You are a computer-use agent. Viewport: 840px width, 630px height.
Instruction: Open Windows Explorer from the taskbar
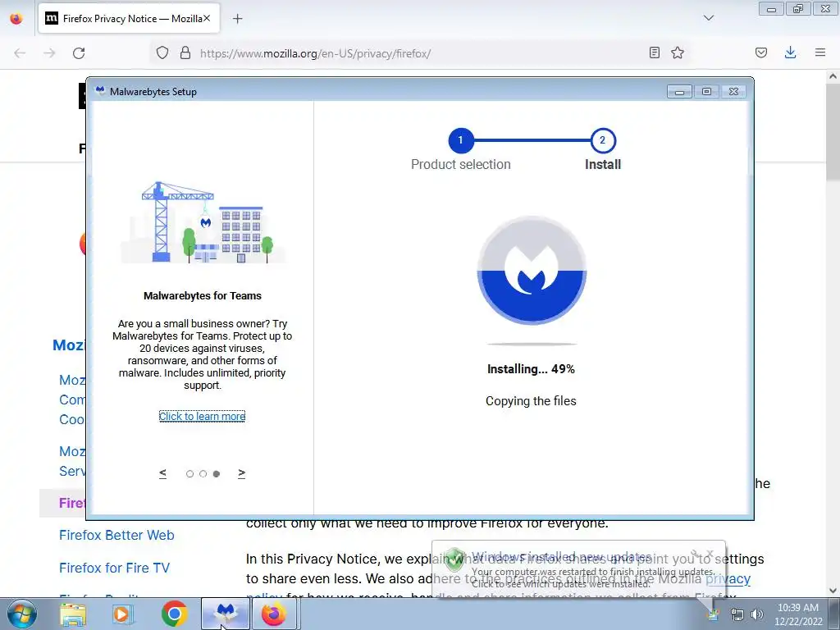click(x=73, y=614)
